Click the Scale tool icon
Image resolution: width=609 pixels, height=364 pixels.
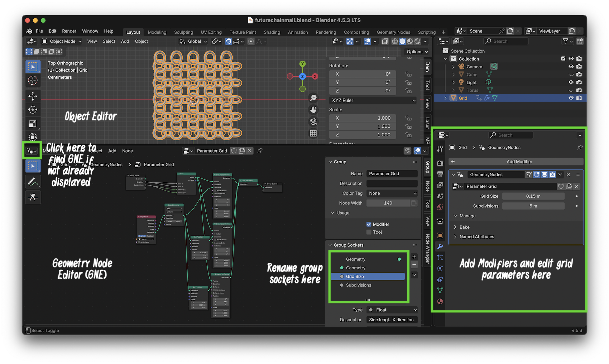33,124
